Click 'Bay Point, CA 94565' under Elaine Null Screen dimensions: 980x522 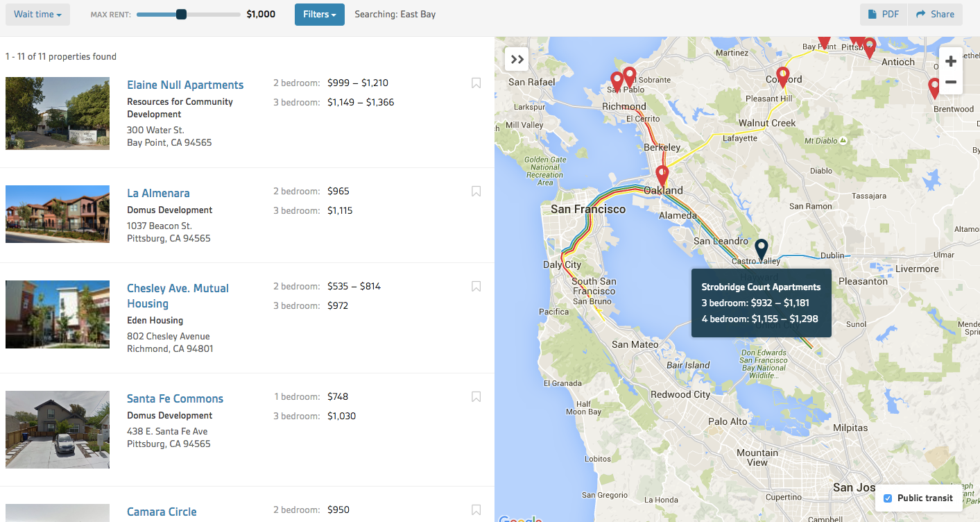pos(169,143)
